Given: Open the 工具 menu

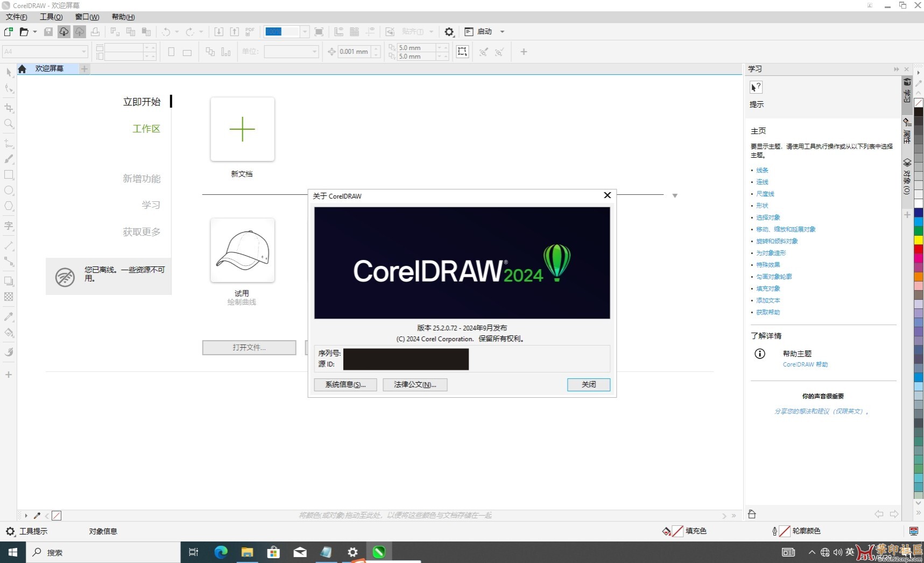Looking at the screenshot, I should click(51, 17).
